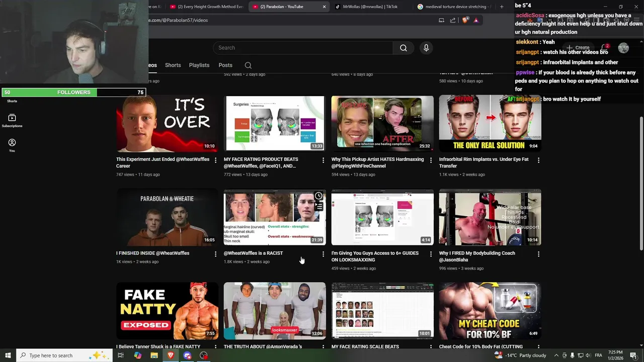Click the Windows taskbar search box
The width and height of the screenshot is (644, 362).
64,355
